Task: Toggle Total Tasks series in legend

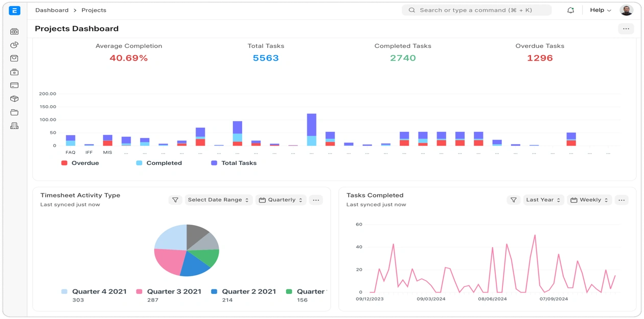Action: click(234, 163)
